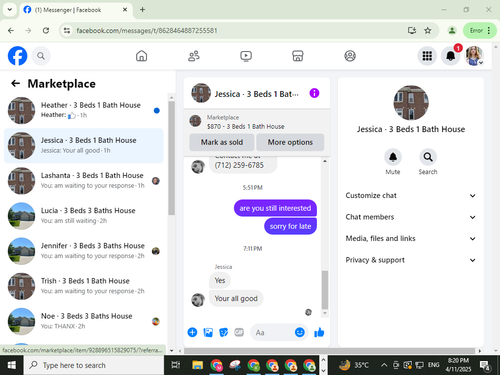This screenshot has width=500, height=375.
Task: Open the emoji picker smiley icon
Action: point(300,332)
